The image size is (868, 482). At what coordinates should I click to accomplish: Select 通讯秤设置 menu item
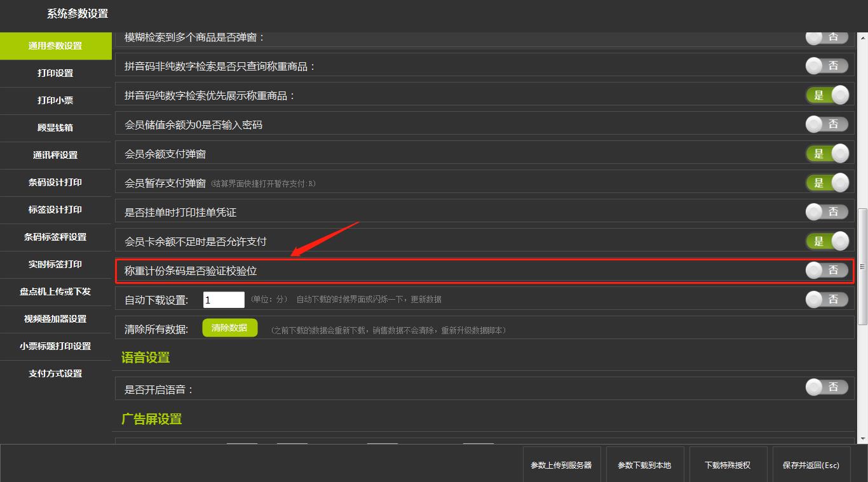55,155
